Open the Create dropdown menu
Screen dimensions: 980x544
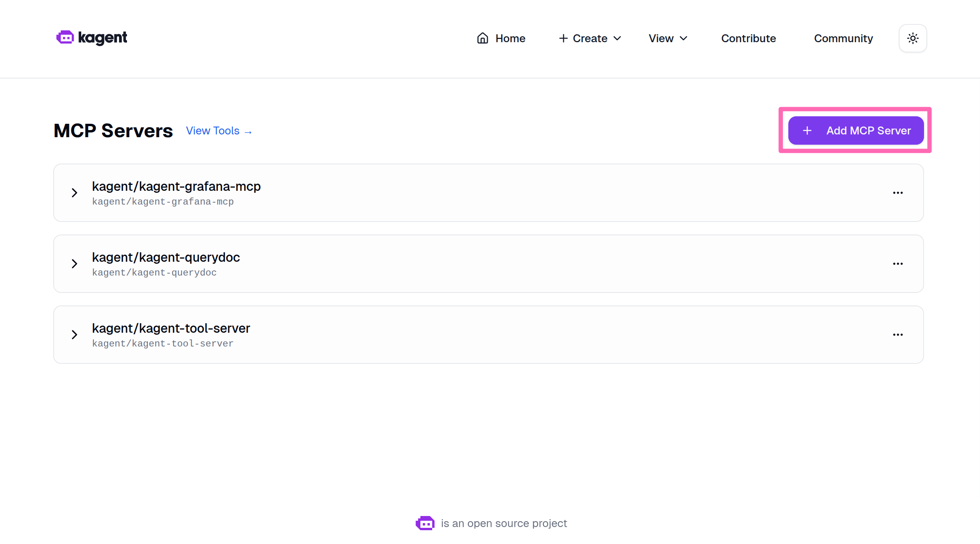590,38
